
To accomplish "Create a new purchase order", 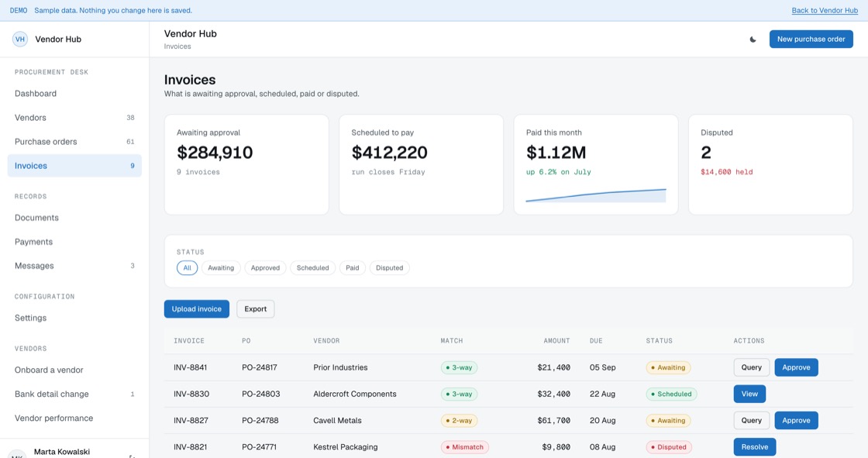I will tap(811, 40).
